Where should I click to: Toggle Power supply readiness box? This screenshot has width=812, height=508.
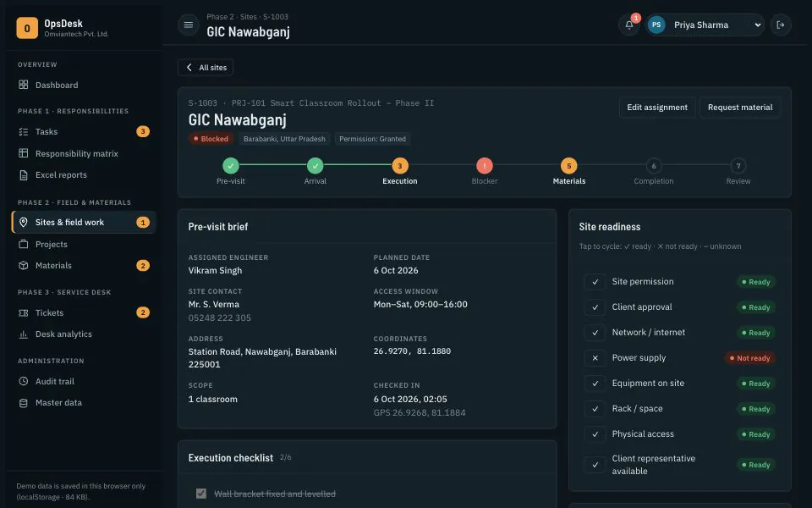tap(595, 358)
